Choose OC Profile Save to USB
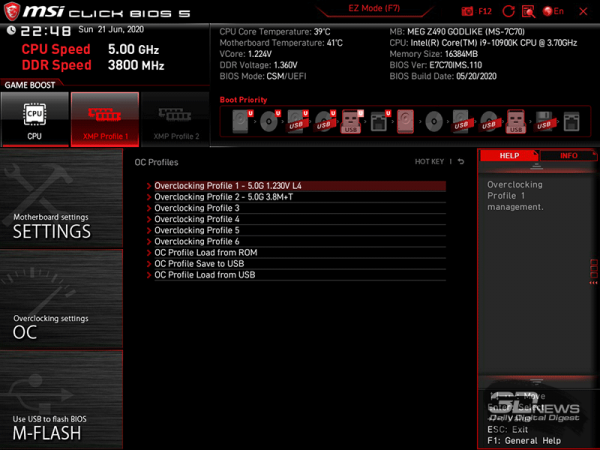This screenshot has height=450, width=600. click(199, 263)
